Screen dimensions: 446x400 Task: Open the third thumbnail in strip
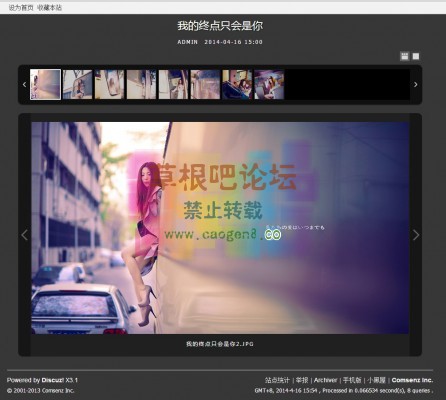(109, 84)
